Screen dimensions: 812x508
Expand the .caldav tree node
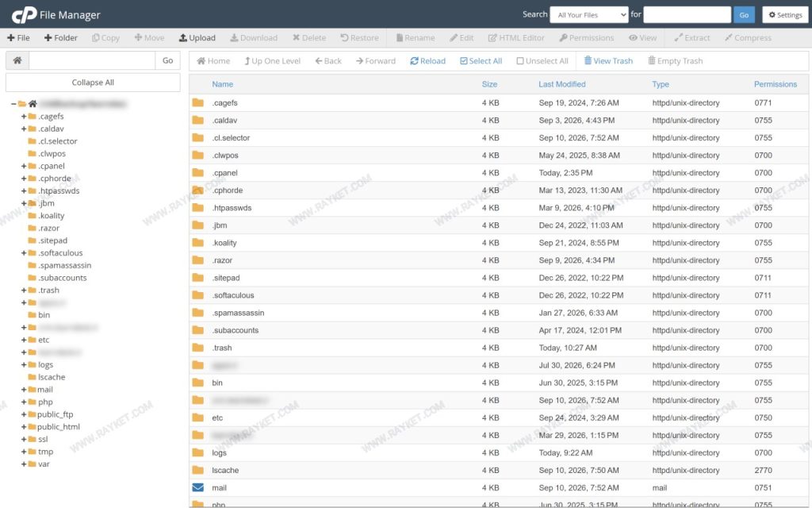(x=24, y=129)
